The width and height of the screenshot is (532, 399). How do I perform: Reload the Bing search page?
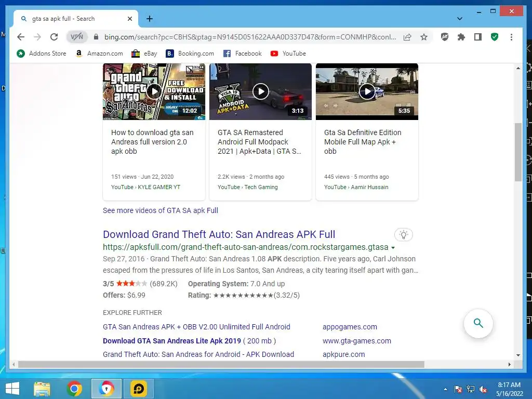point(54,37)
